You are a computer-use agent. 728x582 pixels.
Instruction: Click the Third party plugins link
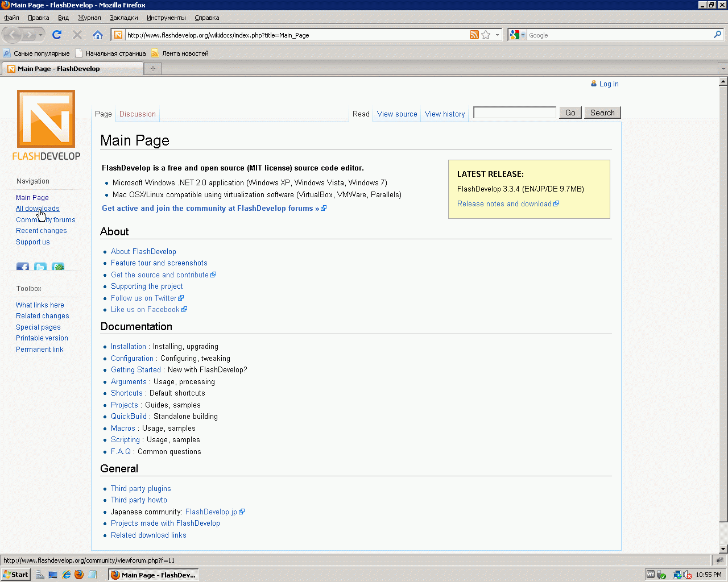point(141,489)
